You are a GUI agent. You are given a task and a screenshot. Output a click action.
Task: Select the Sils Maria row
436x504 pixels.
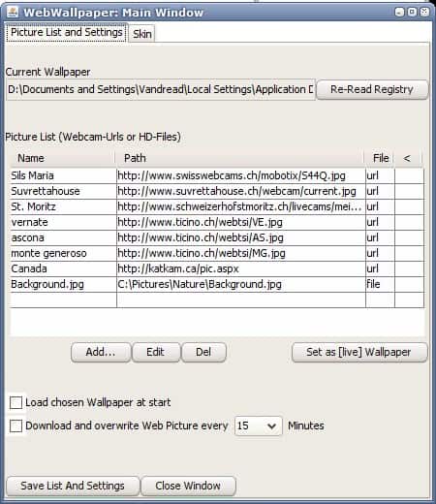pyautogui.click(x=217, y=175)
